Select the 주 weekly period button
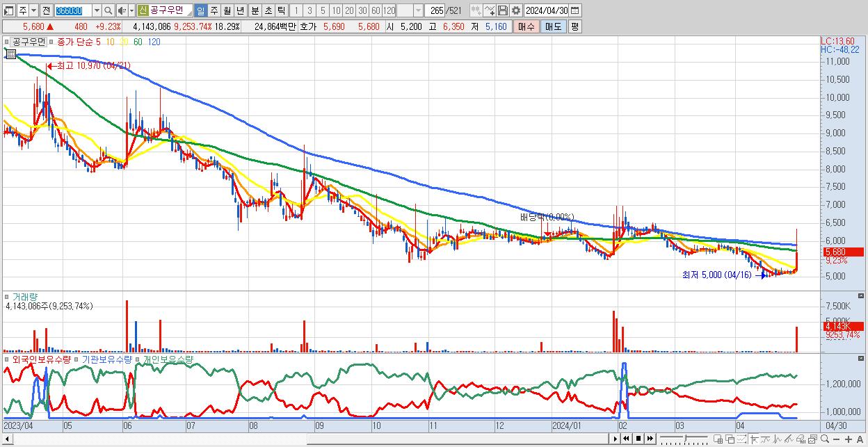The image size is (868, 447). tap(214, 10)
